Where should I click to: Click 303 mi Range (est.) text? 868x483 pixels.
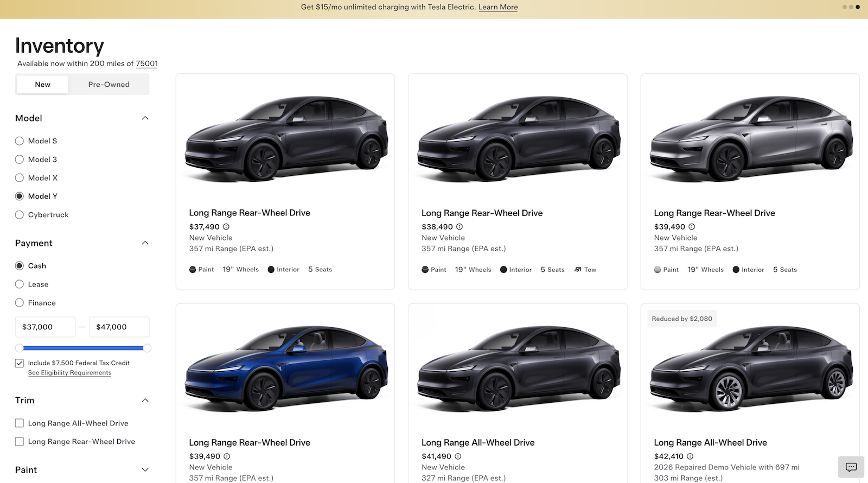688,478
